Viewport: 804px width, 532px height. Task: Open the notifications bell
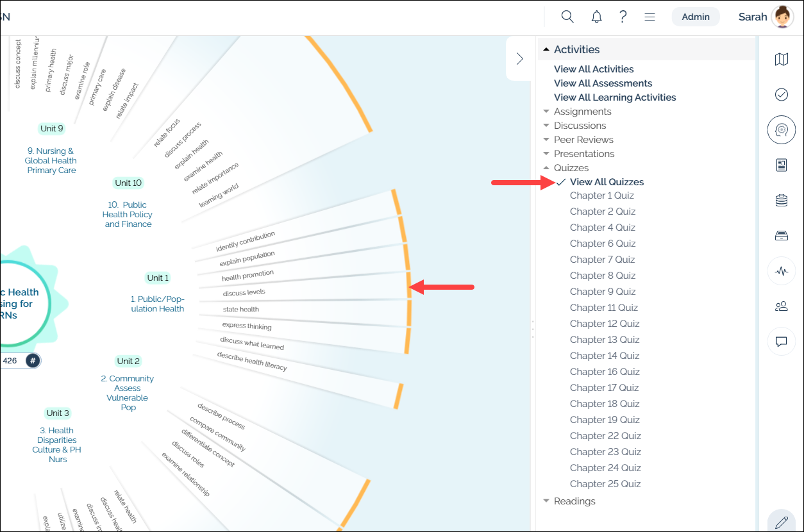[x=596, y=17]
